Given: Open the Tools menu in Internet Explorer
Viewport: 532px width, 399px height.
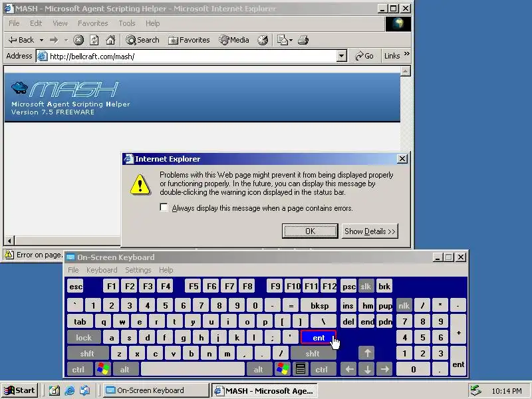Looking at the screenshot, I should coord(127,23).
